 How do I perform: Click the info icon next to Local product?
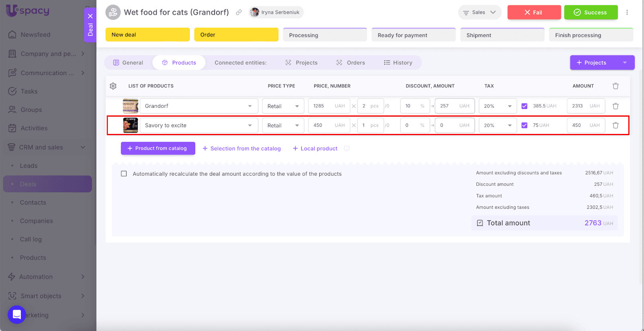[x=347, y=148]
